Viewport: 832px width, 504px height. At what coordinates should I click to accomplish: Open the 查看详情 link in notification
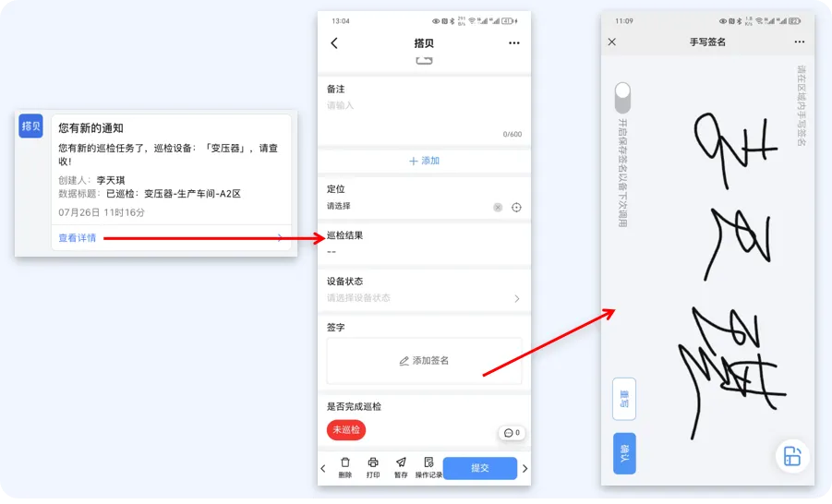(77, 238)
